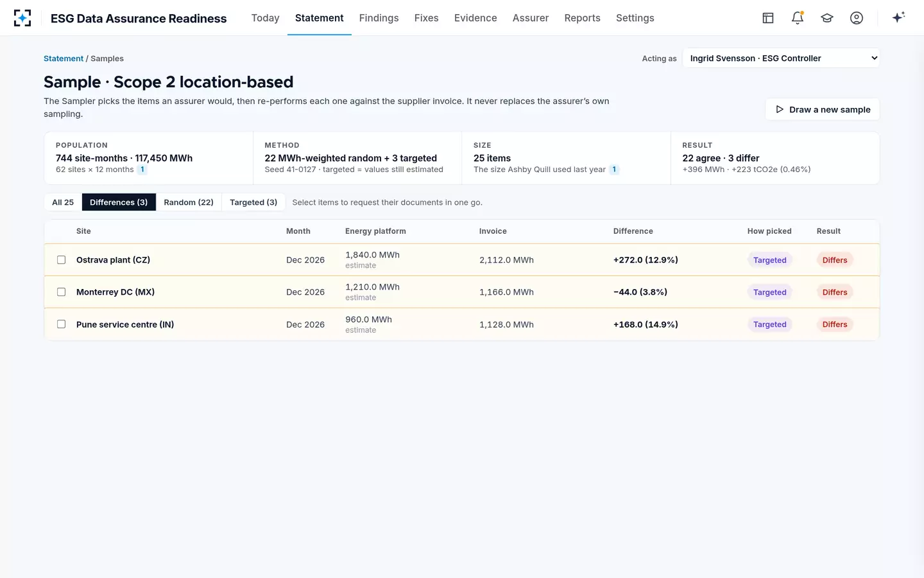Go to the Assurer tab
This screenshot has height=578, width=924.
[531, 18]
